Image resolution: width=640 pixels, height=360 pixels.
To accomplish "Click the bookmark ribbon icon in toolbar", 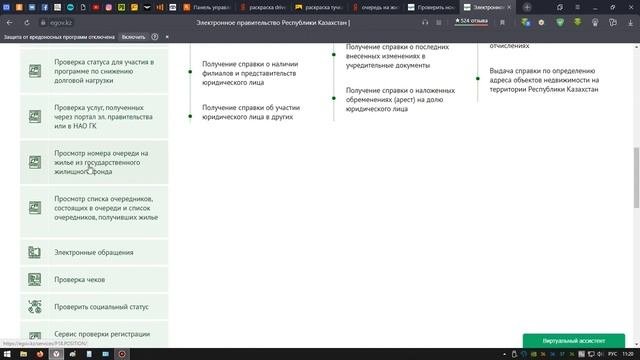I will click(502, 23).
